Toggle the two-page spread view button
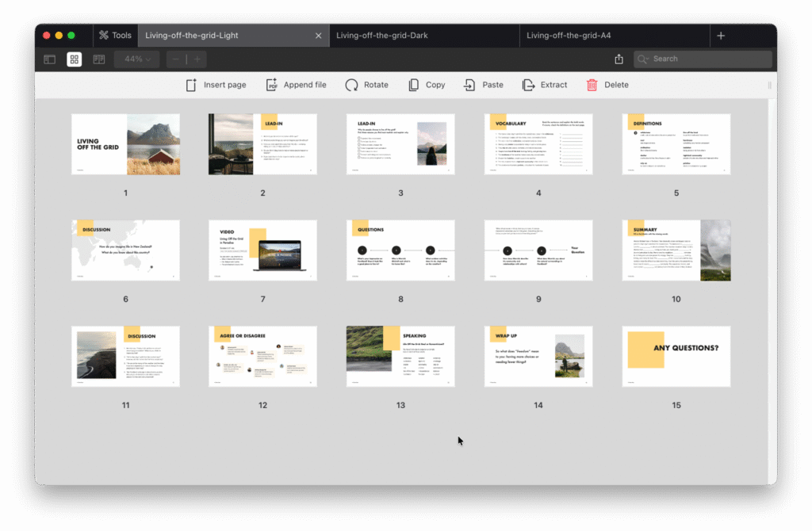 98,59
